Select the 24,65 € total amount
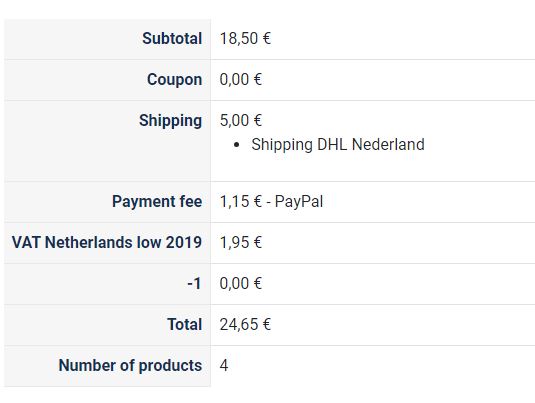 click(245, 324)
